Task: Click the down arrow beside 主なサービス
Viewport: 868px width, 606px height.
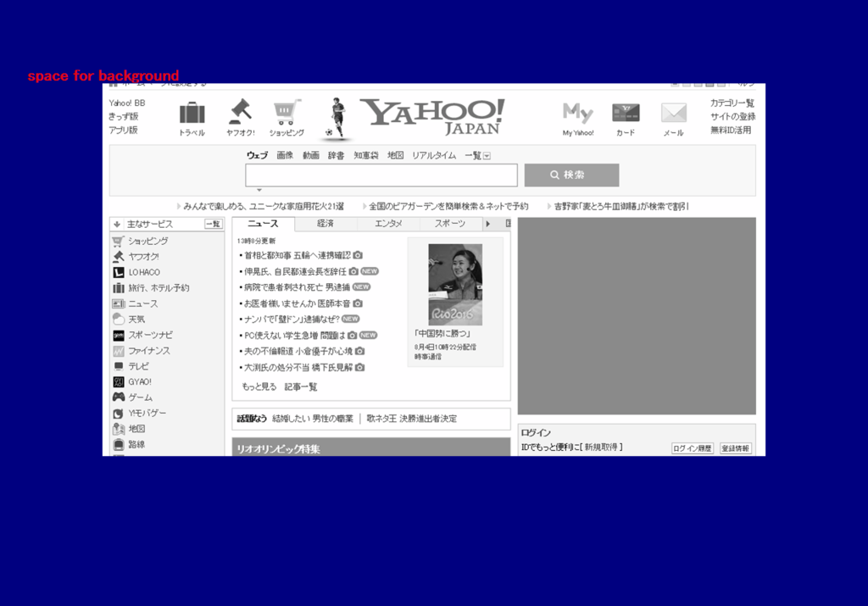Action: tap(117, 224)
